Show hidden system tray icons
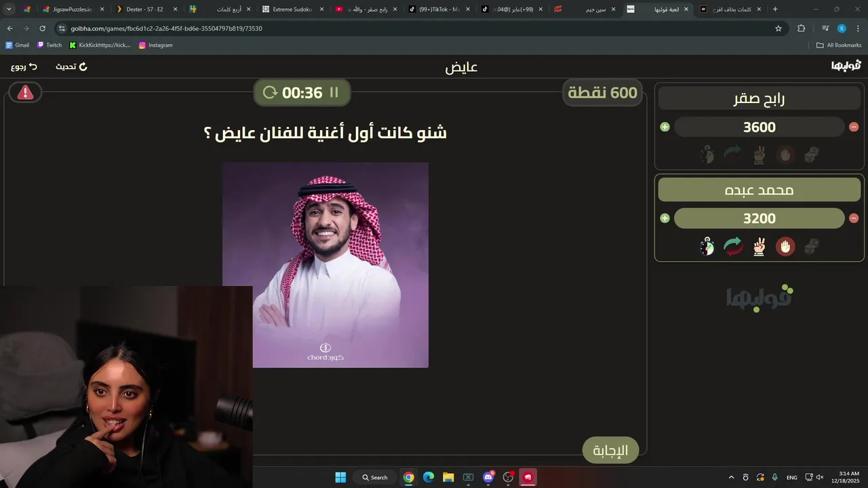Viewport: 868px width, 488px height. click(x=731, y=477)
